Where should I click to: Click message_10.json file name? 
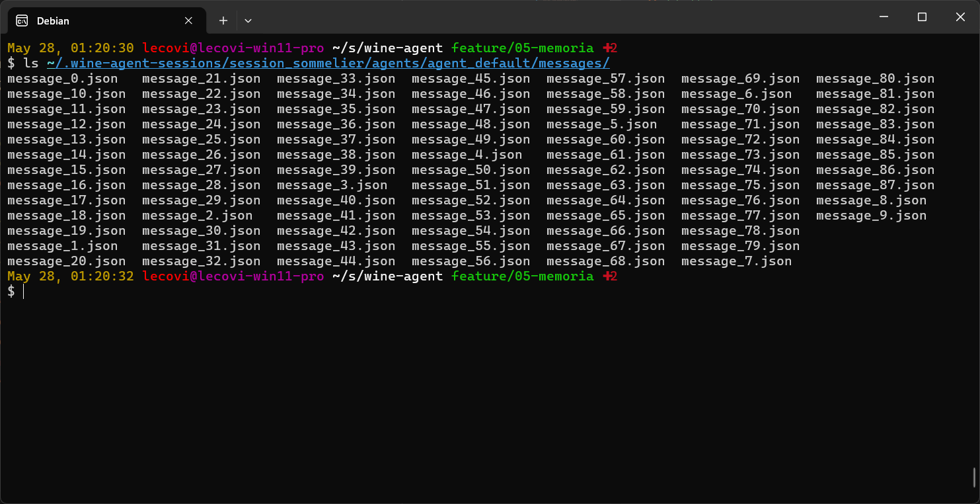[x=66, y=94]
